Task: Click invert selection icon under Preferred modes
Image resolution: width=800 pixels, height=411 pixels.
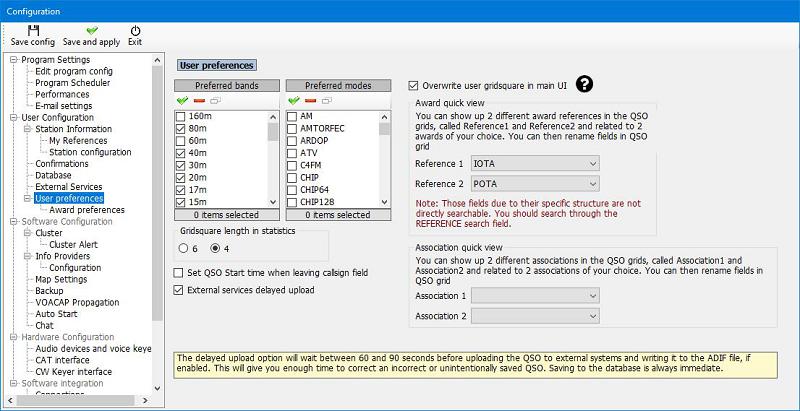Action: pyautogui.click(x=327, y=101)
